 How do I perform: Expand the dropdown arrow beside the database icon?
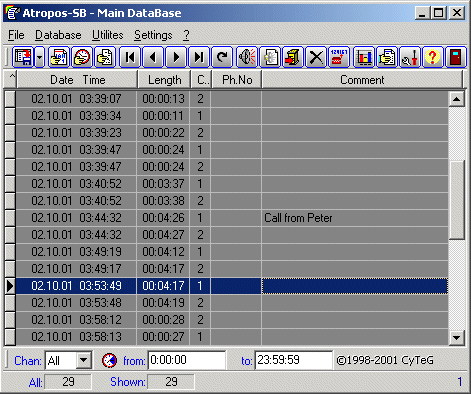[40, 57]
